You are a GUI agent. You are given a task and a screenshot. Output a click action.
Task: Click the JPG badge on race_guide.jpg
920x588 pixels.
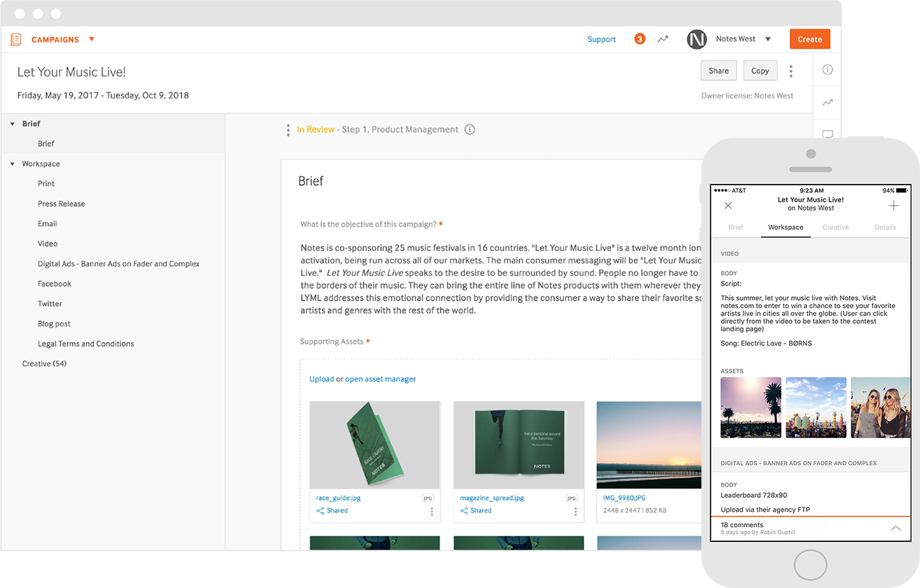coord(428,498)
